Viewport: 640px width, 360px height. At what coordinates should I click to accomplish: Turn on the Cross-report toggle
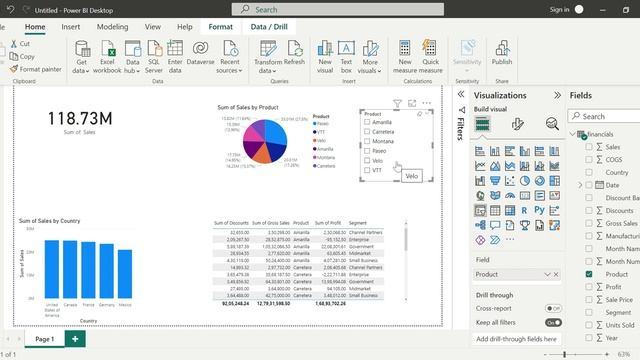(553, 309)
